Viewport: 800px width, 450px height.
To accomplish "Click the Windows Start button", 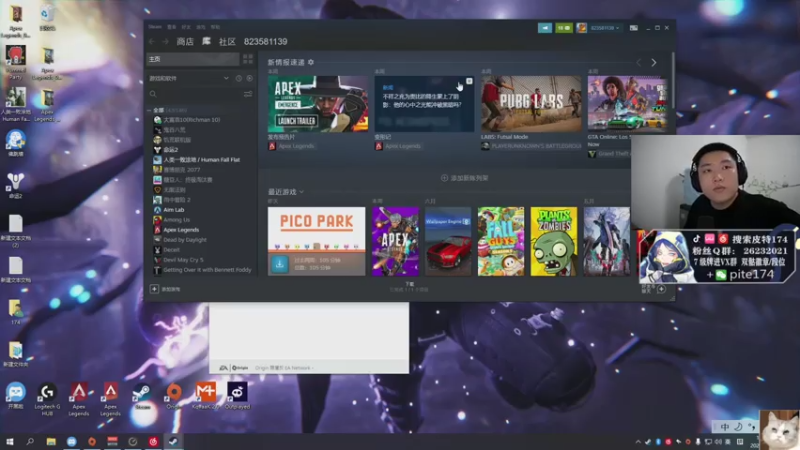I will click(x=9, y=441).
